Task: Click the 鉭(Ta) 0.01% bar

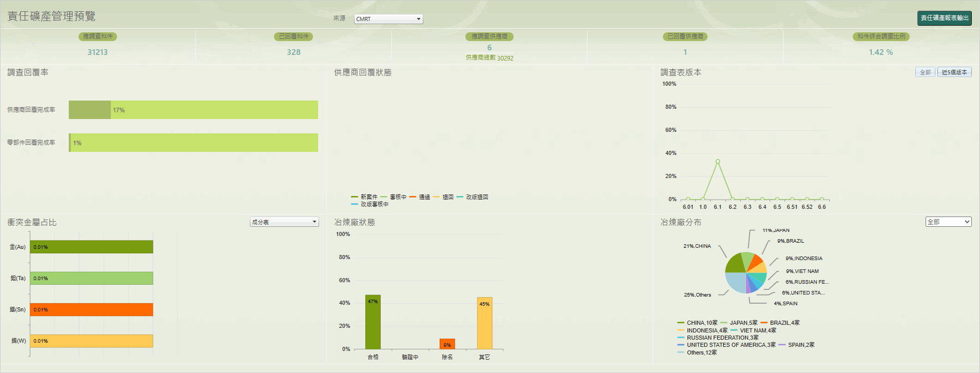Action: coord(91,278)
